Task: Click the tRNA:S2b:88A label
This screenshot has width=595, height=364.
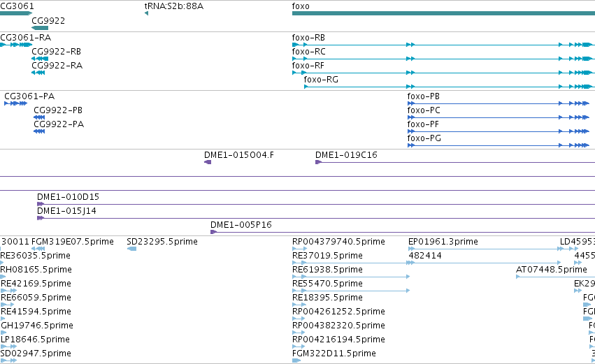Action: point(174,6)
